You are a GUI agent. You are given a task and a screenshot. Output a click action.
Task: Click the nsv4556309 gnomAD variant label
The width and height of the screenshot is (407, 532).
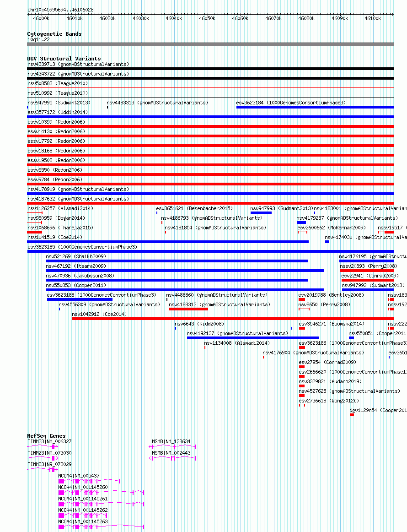(x=109, y=304)
